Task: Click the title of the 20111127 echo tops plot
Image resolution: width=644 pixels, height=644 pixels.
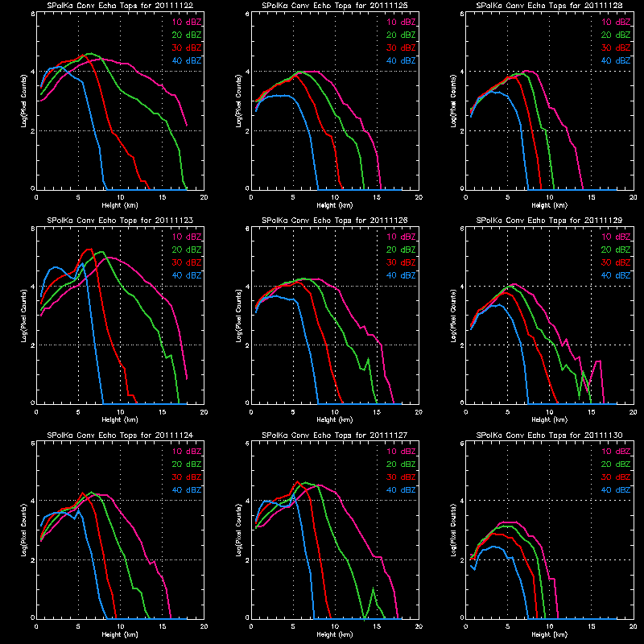Action: tap(335, 435)
